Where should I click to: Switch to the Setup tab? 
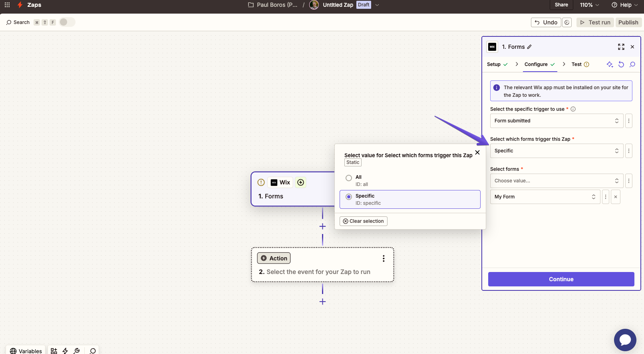pyautogui.click(x=497, y=64)
